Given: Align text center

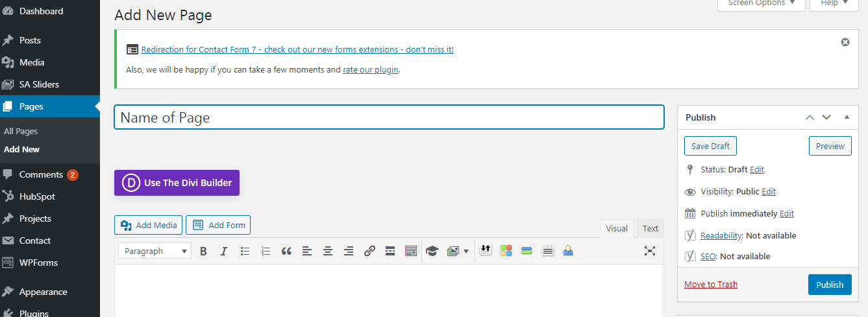Looking at the screenshot, I should click(x=328, y=252).
